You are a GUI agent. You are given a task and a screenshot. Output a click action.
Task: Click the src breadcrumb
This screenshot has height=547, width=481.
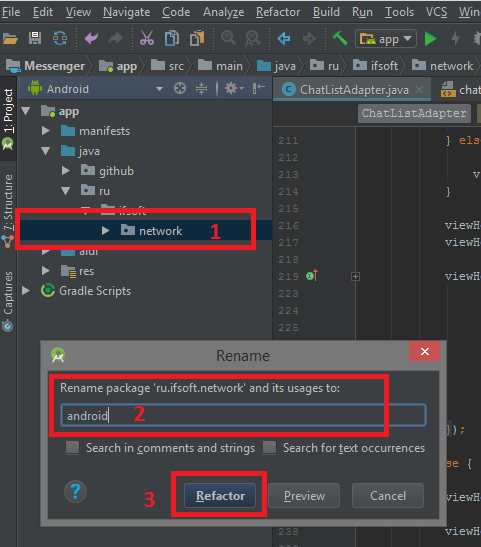(x=167, y=66)
